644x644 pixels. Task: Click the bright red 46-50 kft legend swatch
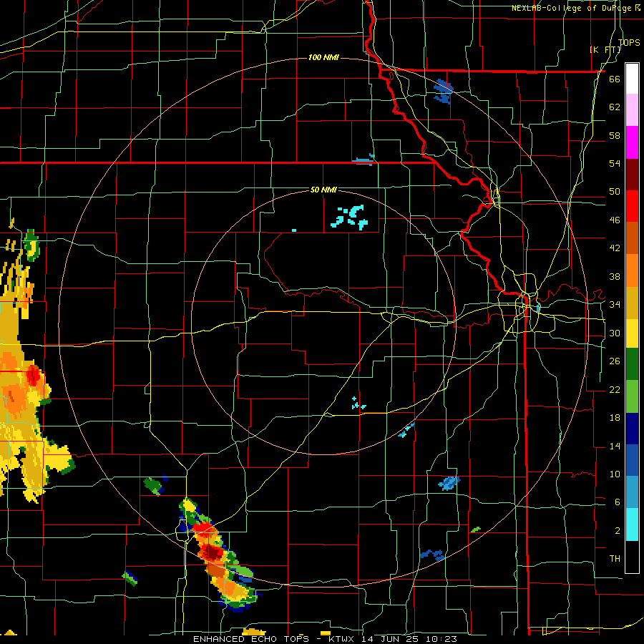(x=632, y=206)
